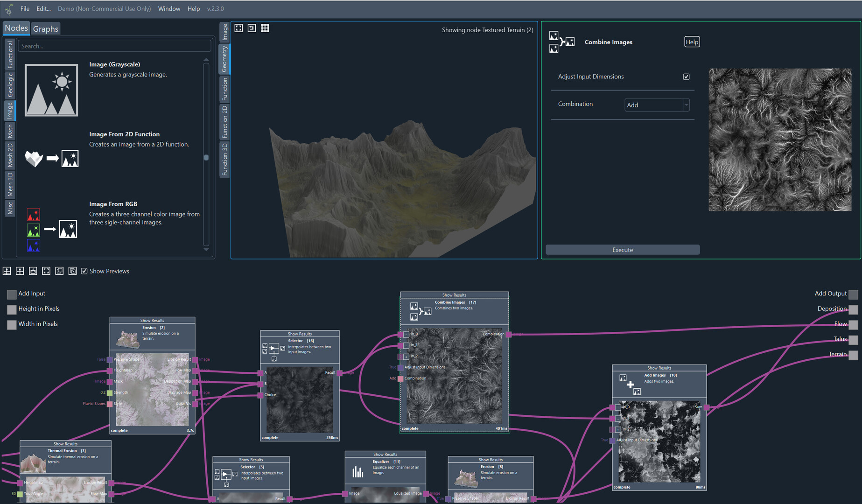Click the Add Input square in the graph

pyautogui.click(x=12, y=294)
